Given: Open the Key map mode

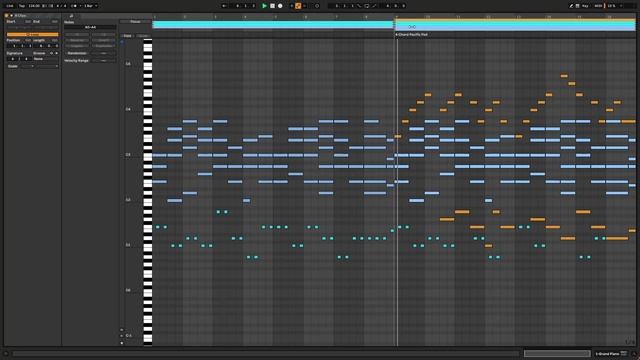Looking at the screenshot, I should (x=585, y=6).
